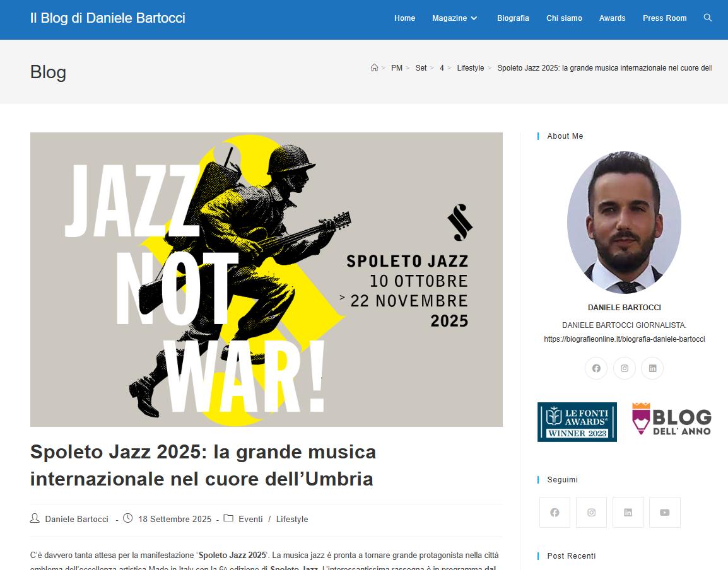
Task: Click PM in the breadcrumb
Action: click(397, 67)
